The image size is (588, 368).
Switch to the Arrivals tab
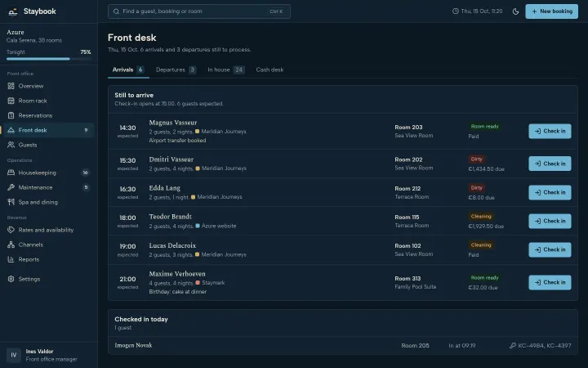[128, 70]
